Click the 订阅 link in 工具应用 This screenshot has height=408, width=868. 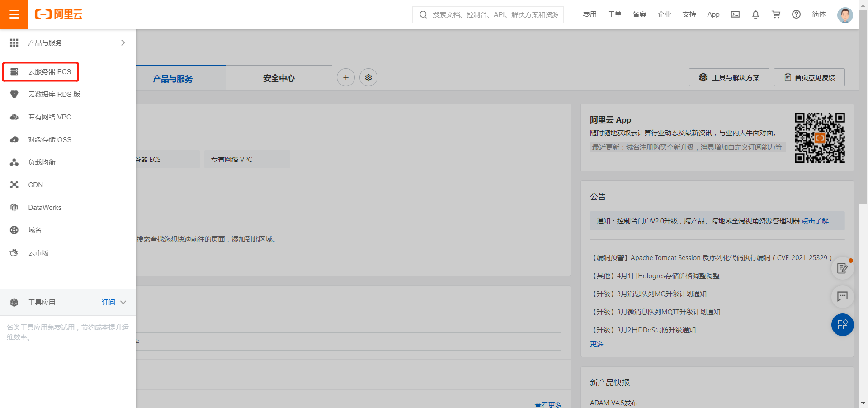(x=108, y=302)
